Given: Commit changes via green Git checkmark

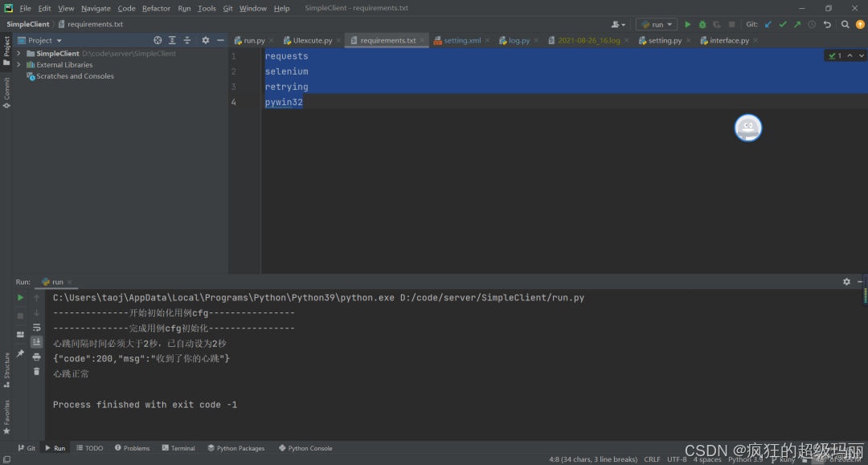Looking at the screenshot, I should coord(783,24).
